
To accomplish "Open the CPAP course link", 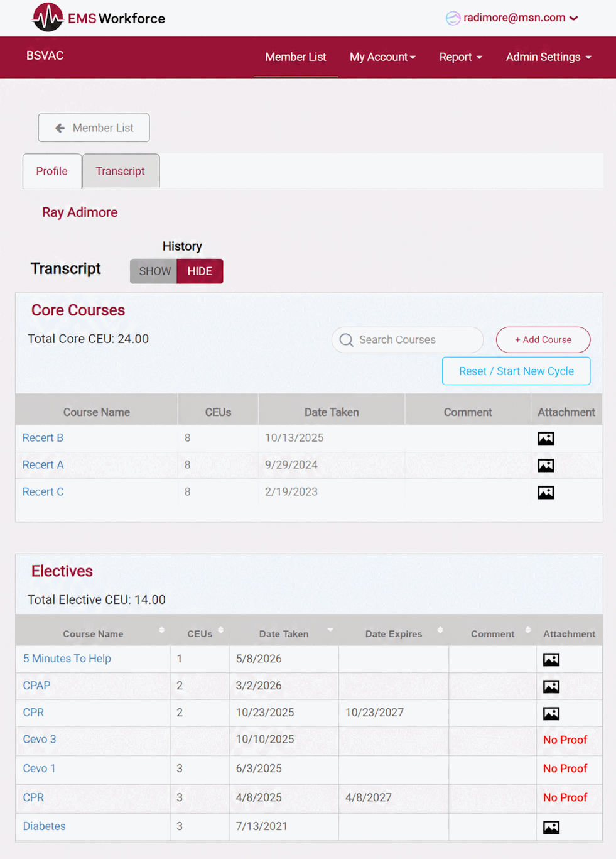I will click(36, 686).
